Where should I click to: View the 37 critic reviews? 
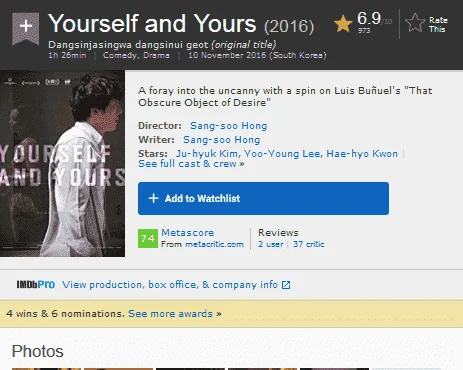coord(309,244)
